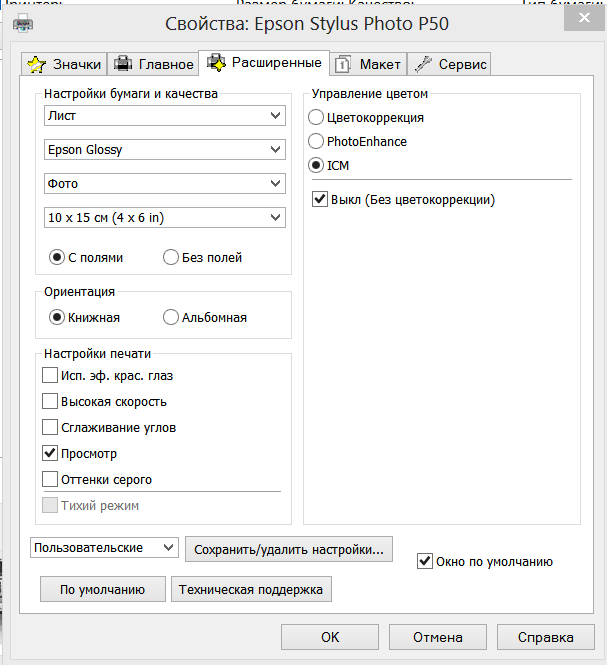Click the Расширенные tab icon

click(x=216, y=62)
